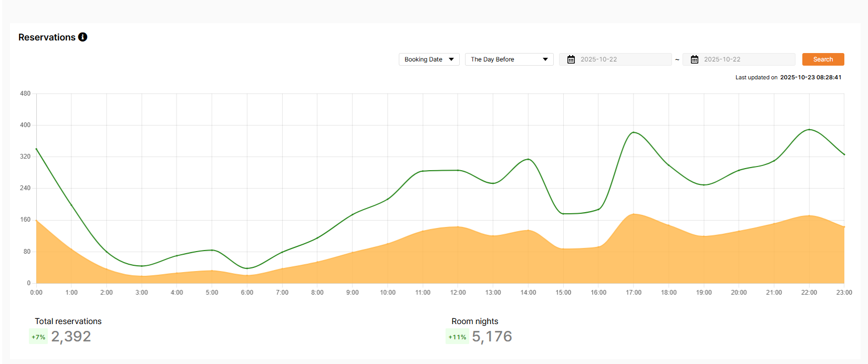Open The Day Before range dropdown

coord(509,59)
